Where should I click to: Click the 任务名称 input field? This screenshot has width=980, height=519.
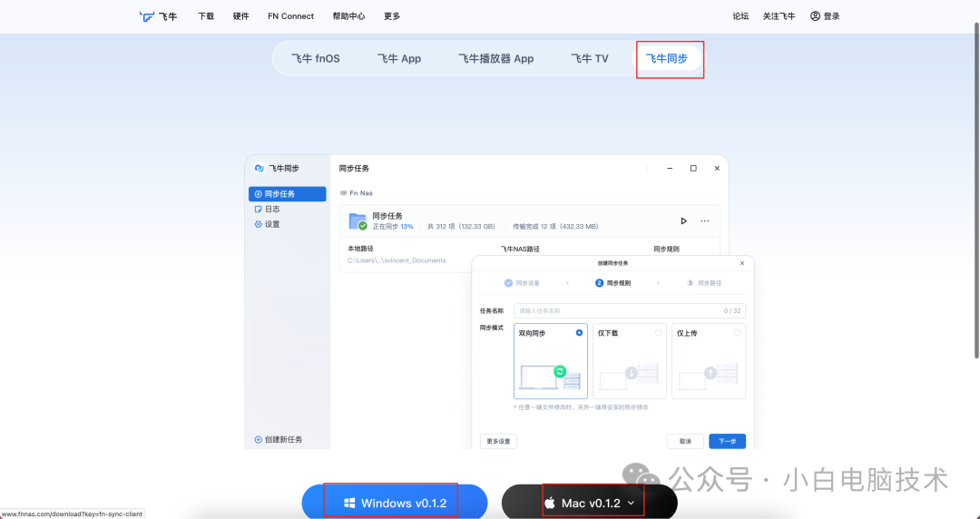pos(630,311)
